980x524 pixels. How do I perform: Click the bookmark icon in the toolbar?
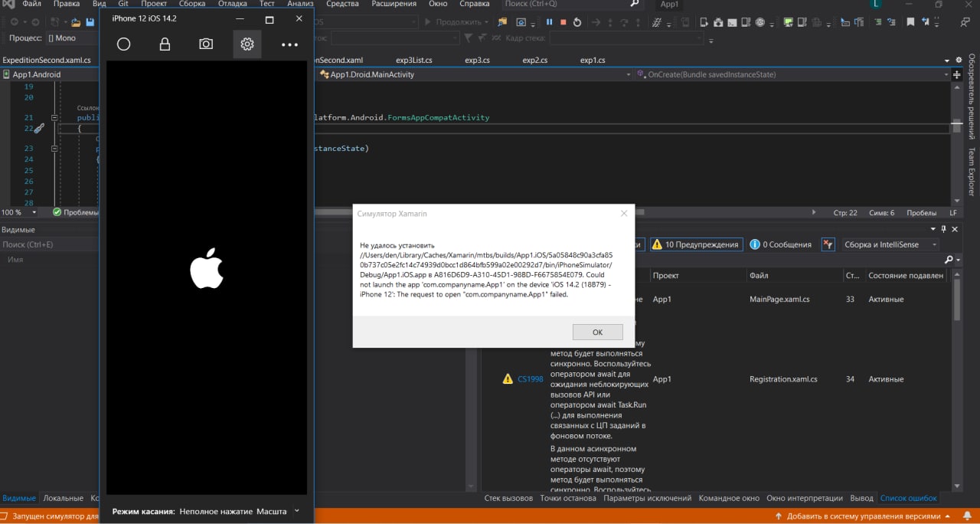[910, 22]
